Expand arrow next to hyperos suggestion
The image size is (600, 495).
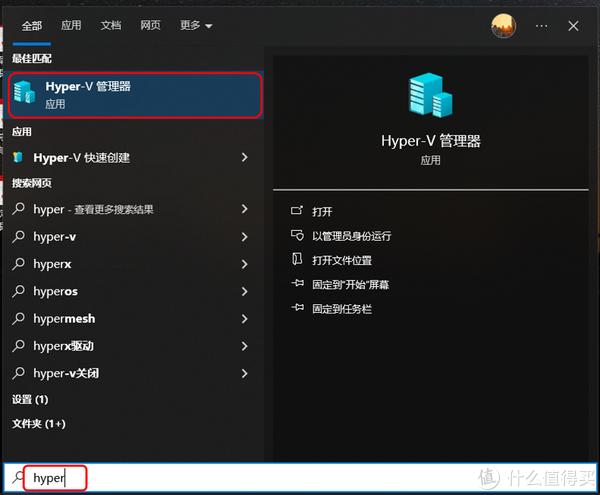coord(245,291)
